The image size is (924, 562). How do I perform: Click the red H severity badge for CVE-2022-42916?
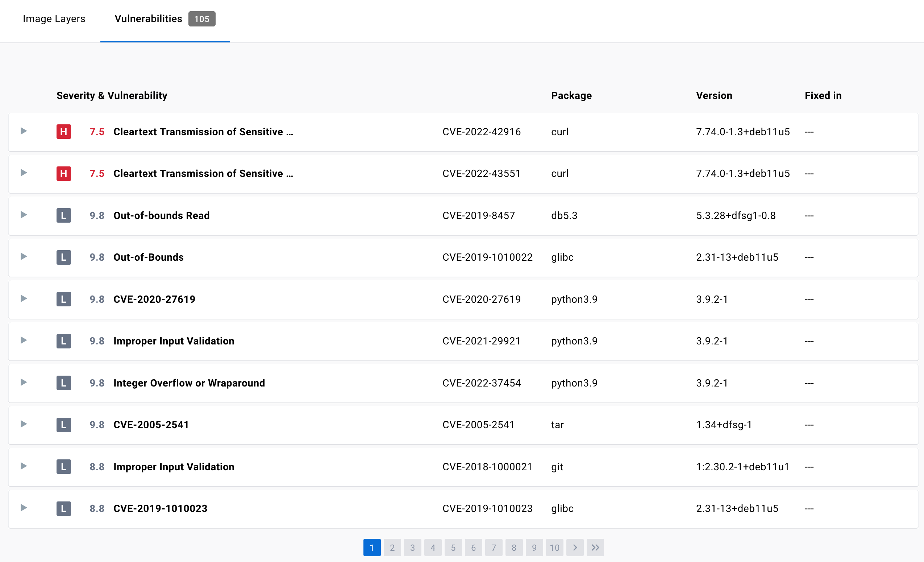coord(63,132)
